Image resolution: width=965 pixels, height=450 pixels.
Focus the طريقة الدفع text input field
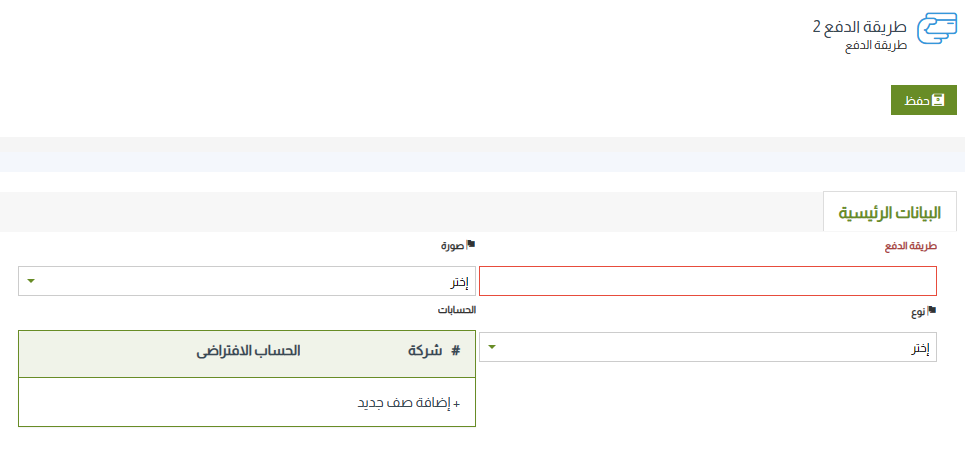[x=707, y=281]
